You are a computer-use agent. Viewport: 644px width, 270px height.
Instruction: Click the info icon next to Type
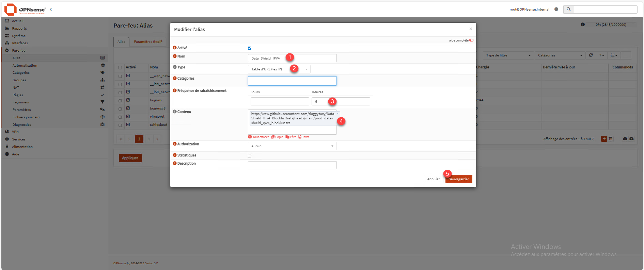tap(175, 67)
